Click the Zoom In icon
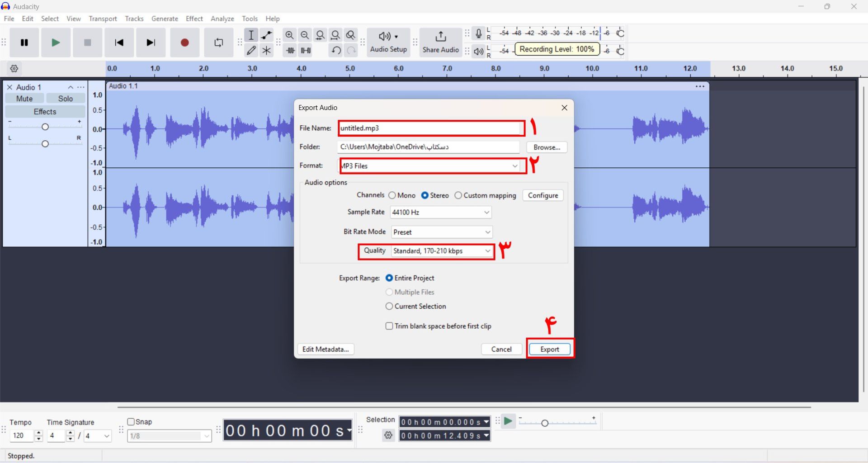The image size is (868, 463). coord(290,35)
